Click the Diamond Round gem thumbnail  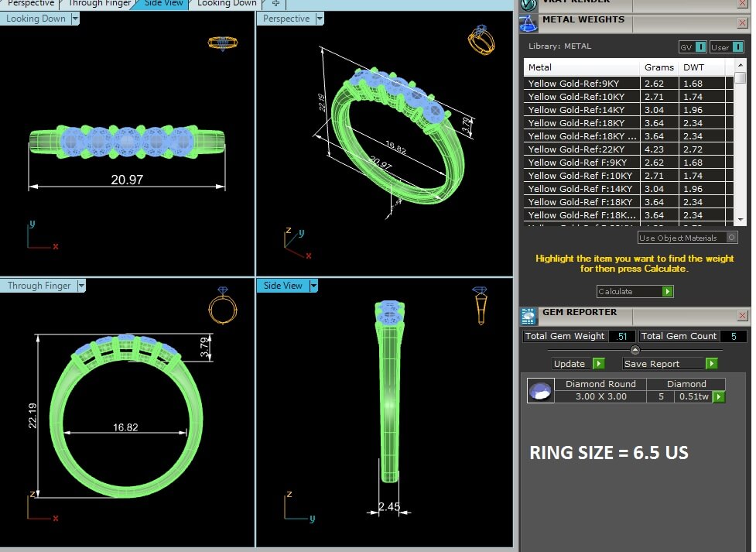[541, 391]
